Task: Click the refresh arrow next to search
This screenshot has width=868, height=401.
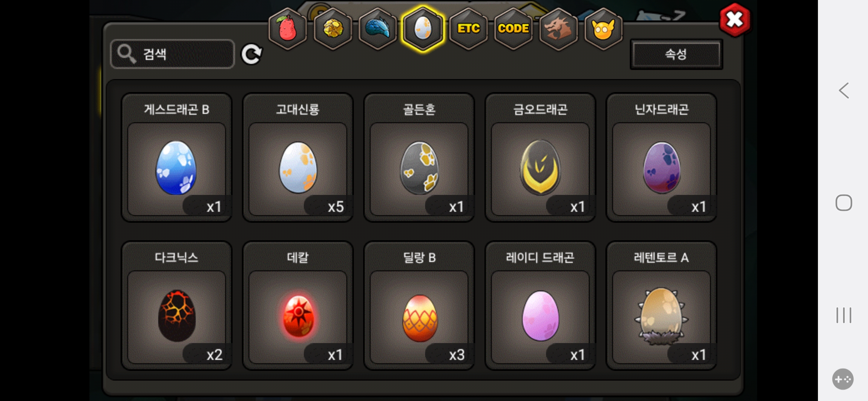Action: 251,55
